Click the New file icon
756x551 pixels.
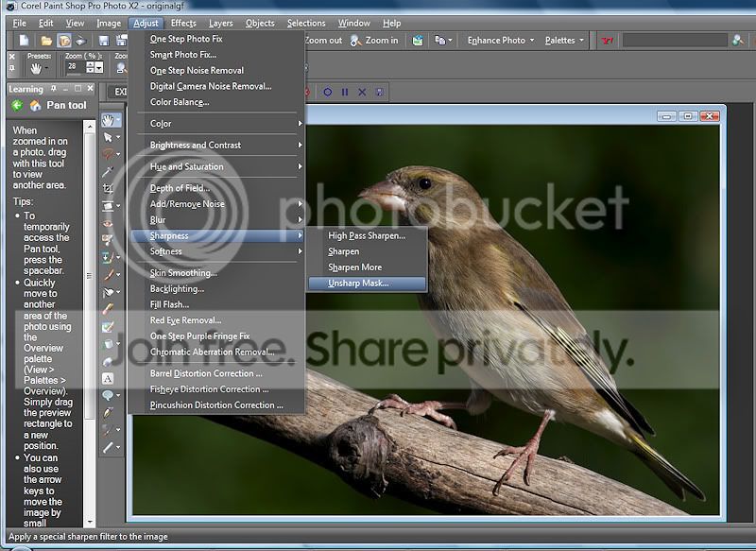tap(23, 41)
